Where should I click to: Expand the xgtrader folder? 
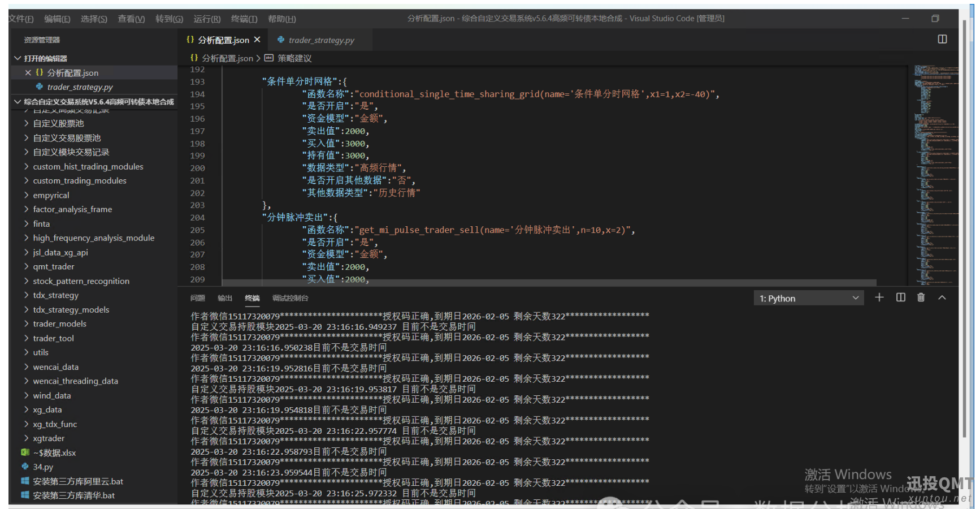coord(26,438)
